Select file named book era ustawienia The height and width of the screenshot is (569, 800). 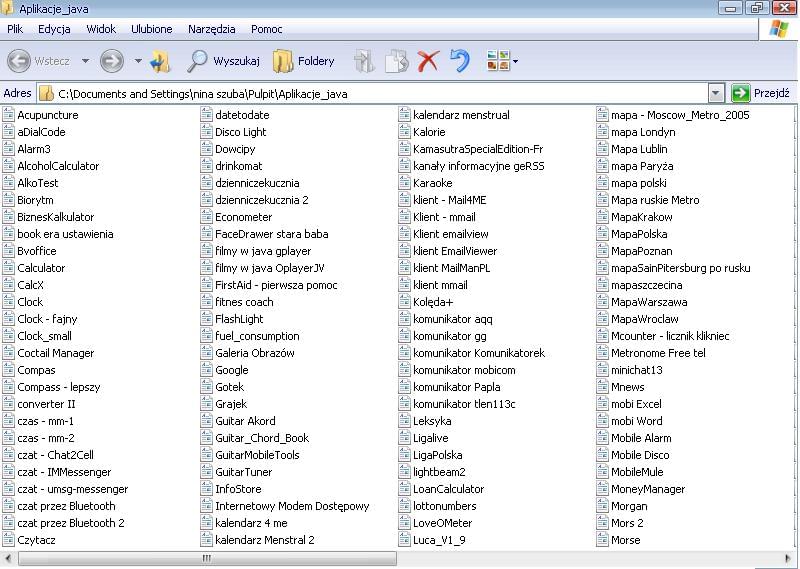[65, 234]
